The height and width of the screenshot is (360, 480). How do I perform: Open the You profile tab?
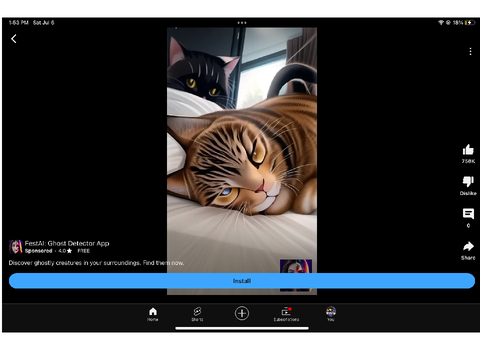point(331,314)
